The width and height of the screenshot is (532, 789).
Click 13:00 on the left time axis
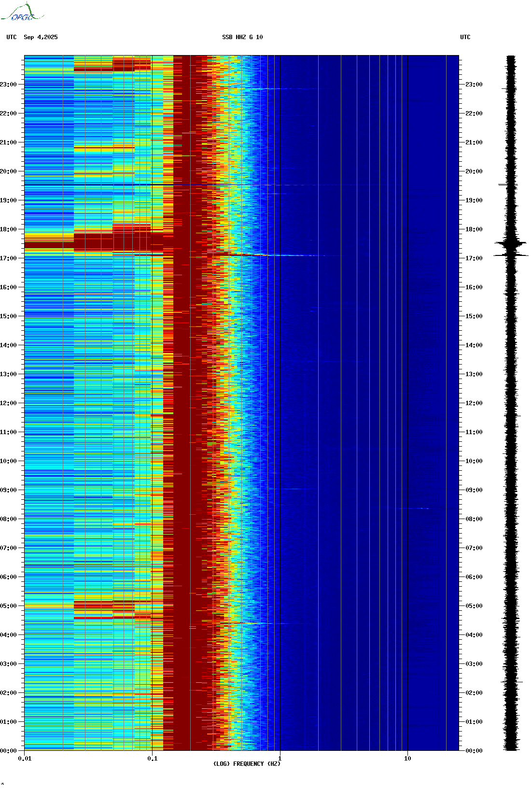(8, 374)
